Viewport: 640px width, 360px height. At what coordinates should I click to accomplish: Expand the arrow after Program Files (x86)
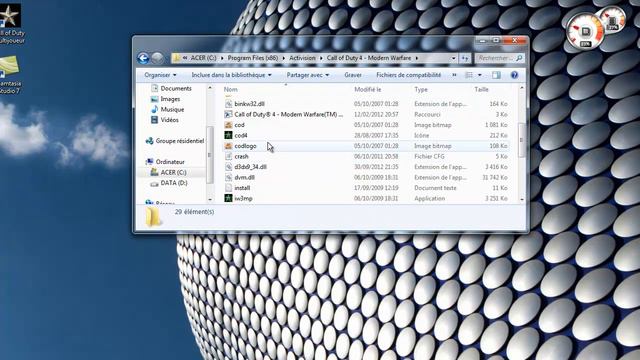click(x=284, y=58)
